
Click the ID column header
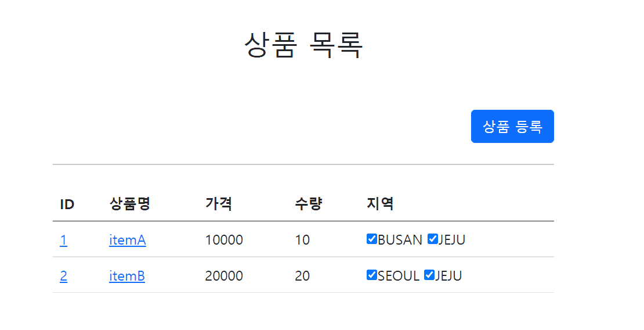pos(67,204)
